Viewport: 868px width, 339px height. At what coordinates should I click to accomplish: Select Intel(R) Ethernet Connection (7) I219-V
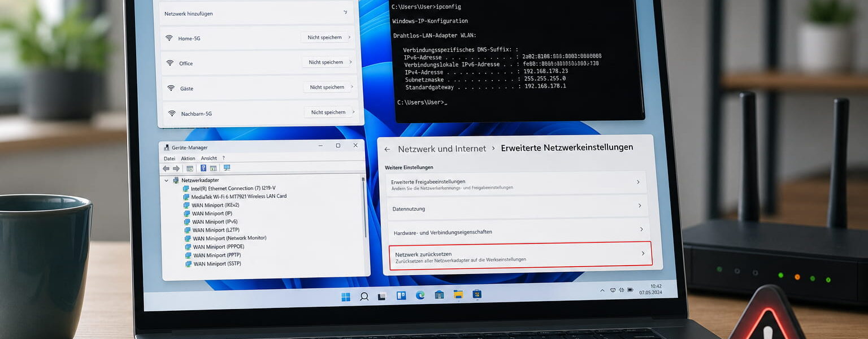(233, 188)
